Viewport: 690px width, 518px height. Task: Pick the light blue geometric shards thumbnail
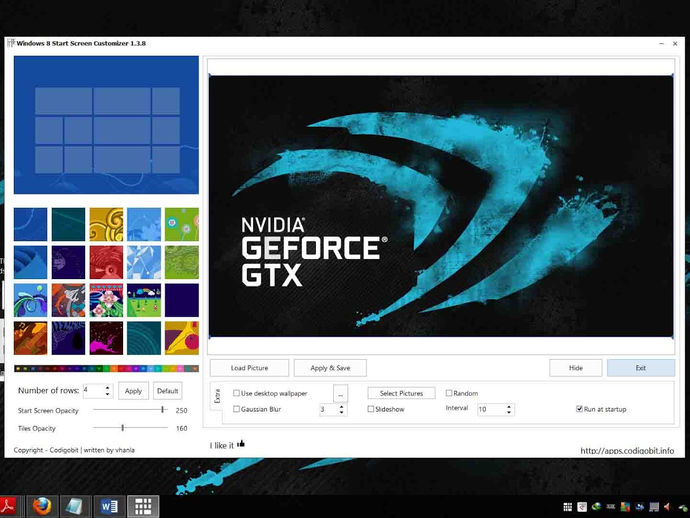(x=144, y=262)
